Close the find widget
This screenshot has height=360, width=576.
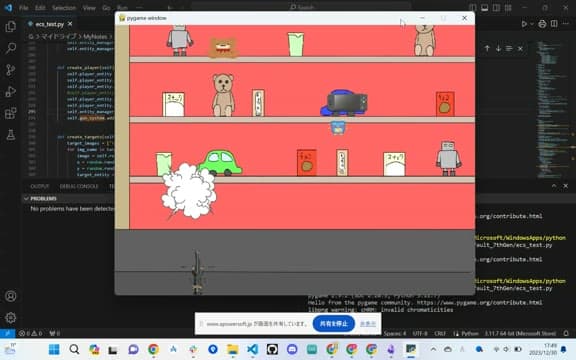[x=520, y=48]
